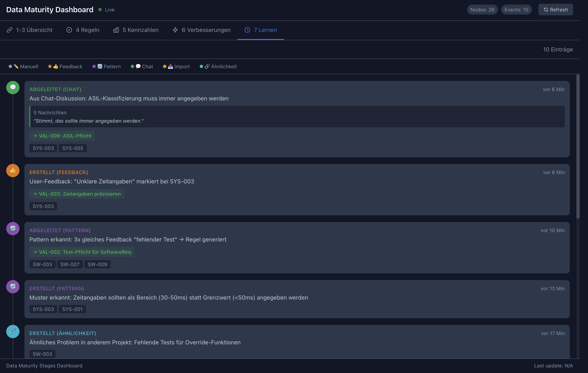This screenshot has height=373, width=588.
Task: Click the orange thumbs-up timeline icon
Action: pyautogui.click(x=13, y=170)
